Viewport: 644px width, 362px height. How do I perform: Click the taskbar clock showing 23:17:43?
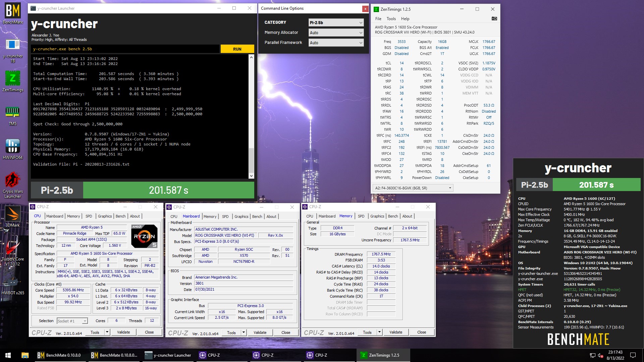click(x=615, y=355)
